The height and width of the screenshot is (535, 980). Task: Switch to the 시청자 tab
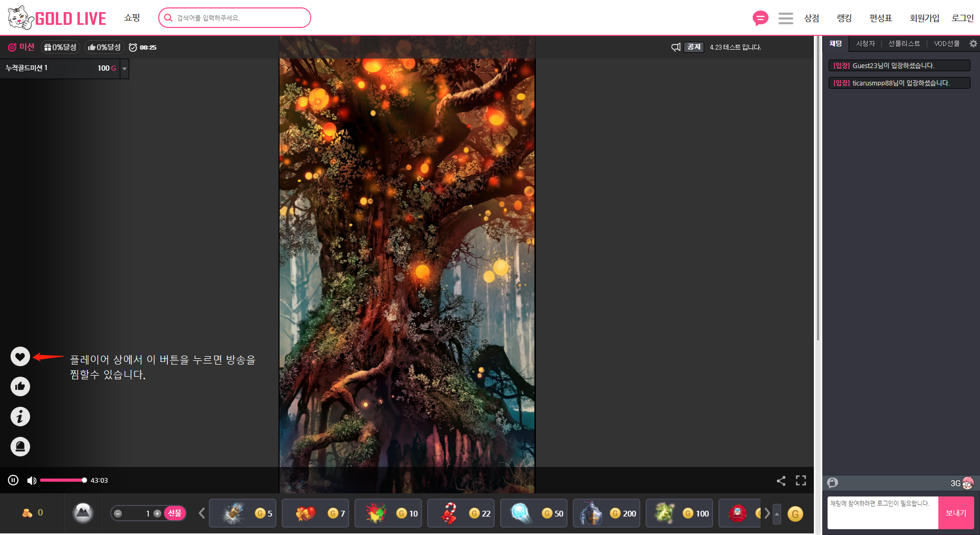(866, 44)
